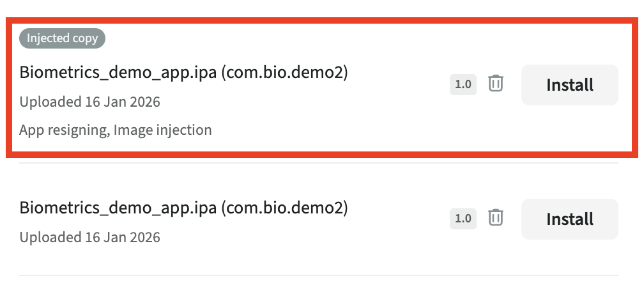Click the divider line between the two app entries
This screenshot has width=644, height=285.
click(x=319, y=164)
